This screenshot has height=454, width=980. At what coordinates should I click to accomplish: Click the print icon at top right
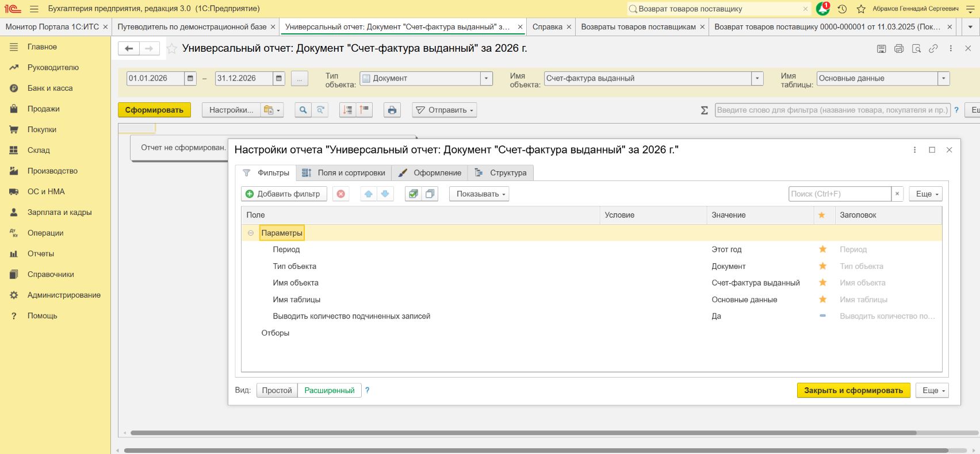(899, 49)
